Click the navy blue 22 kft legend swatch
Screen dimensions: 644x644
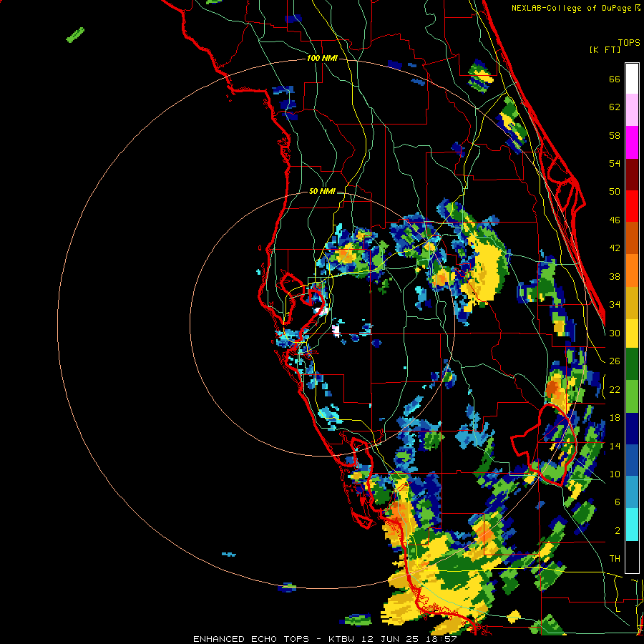click(632, 429)
